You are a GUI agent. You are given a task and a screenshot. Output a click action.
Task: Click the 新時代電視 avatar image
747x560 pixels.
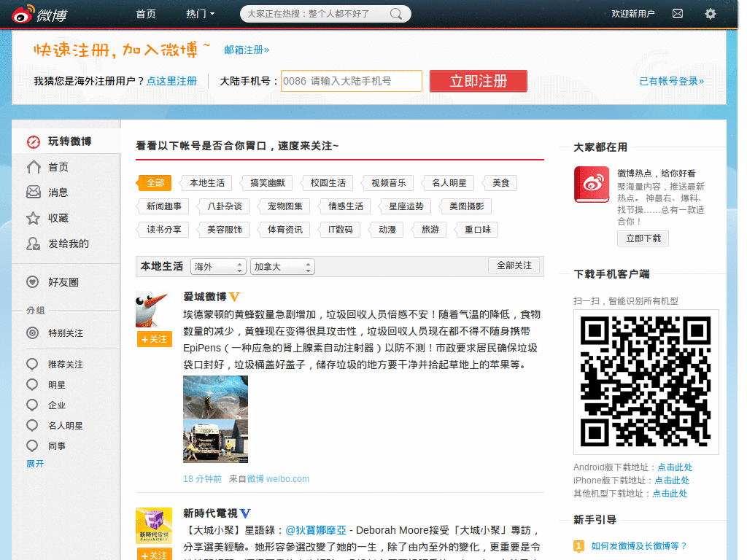tap(153, 526)
